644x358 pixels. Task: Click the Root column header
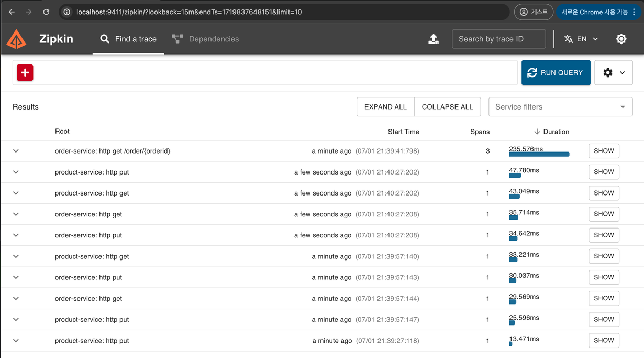[x=62, y=131]
